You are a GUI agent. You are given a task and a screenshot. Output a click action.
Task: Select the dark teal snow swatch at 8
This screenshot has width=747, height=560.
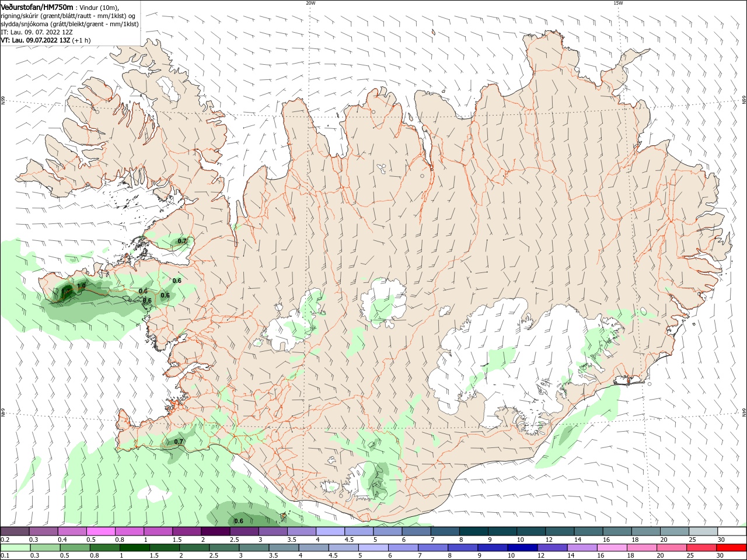(x=473, y=531)
